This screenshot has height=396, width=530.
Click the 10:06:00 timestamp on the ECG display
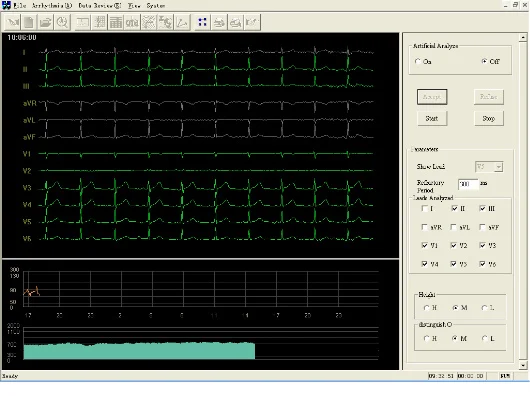pos(22,38)
